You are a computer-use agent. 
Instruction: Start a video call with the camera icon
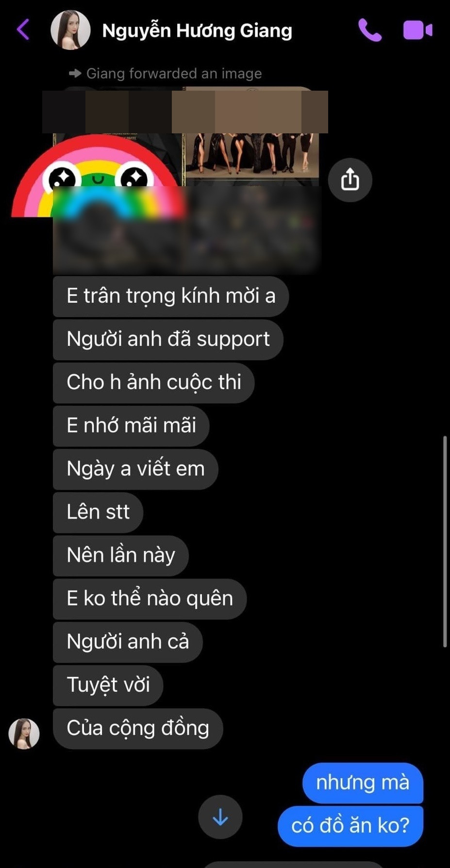pyautogui.click(x=417, y=30)
